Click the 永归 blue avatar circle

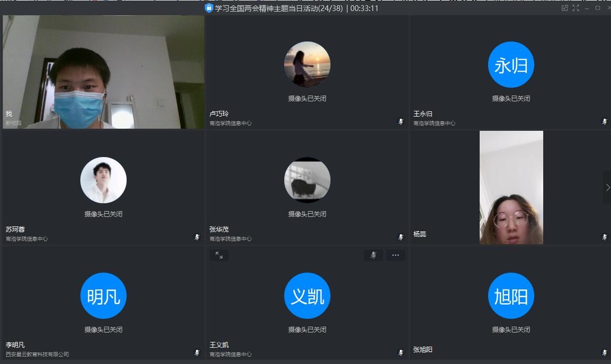coord(511,65)
